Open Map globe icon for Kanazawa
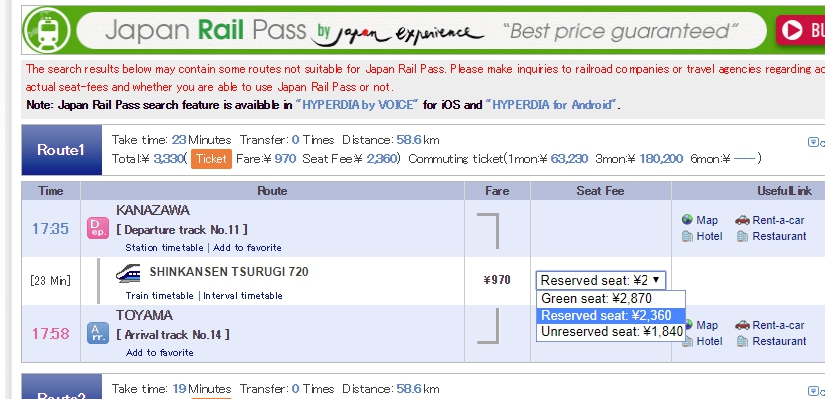 coord(687,220)
